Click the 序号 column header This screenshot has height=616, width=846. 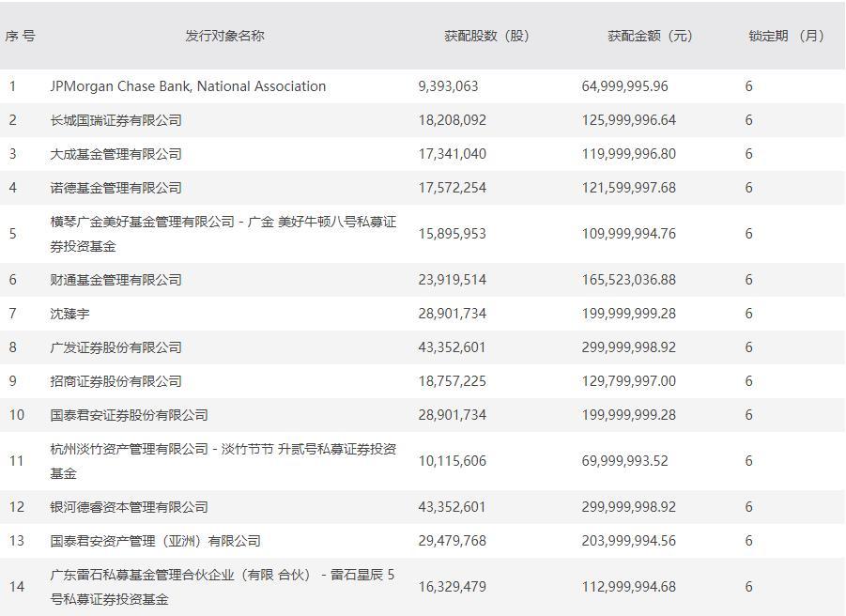20,36
